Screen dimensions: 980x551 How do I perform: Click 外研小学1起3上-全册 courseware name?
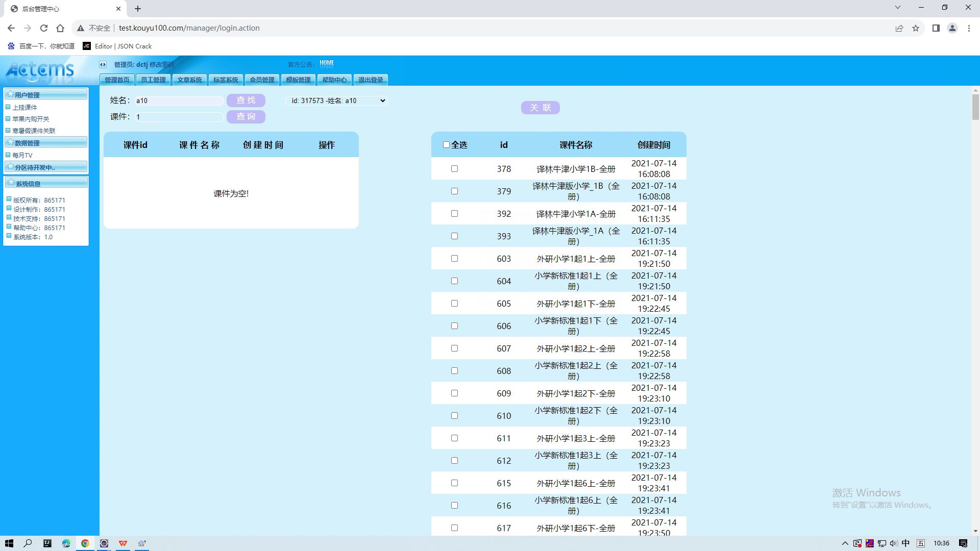pos(576,438)
